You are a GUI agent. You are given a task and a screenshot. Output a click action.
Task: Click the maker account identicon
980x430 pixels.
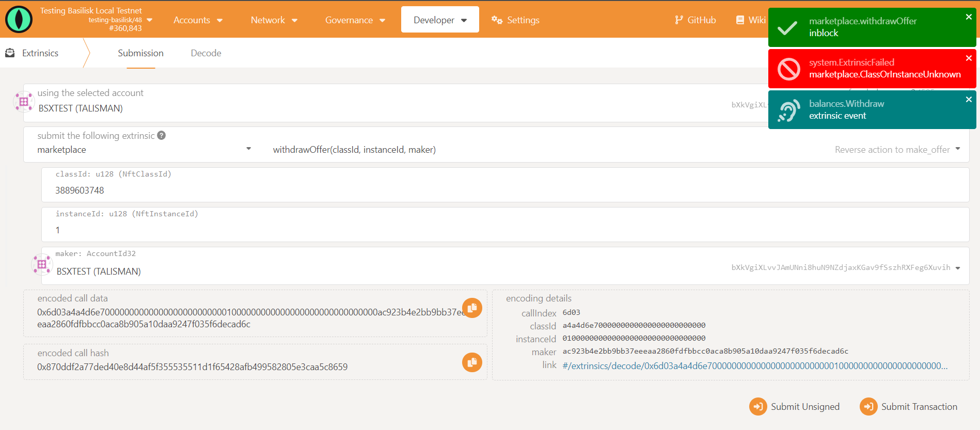click(42, 264)
